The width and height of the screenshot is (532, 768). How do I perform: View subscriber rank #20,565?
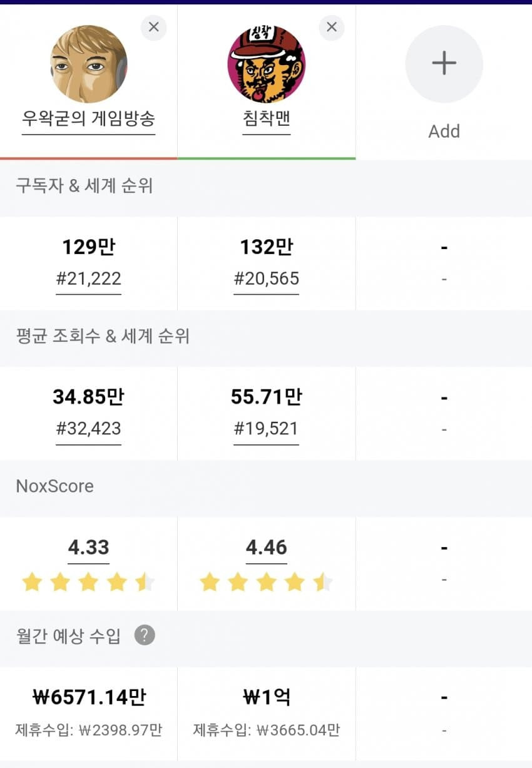coord(267,279)
